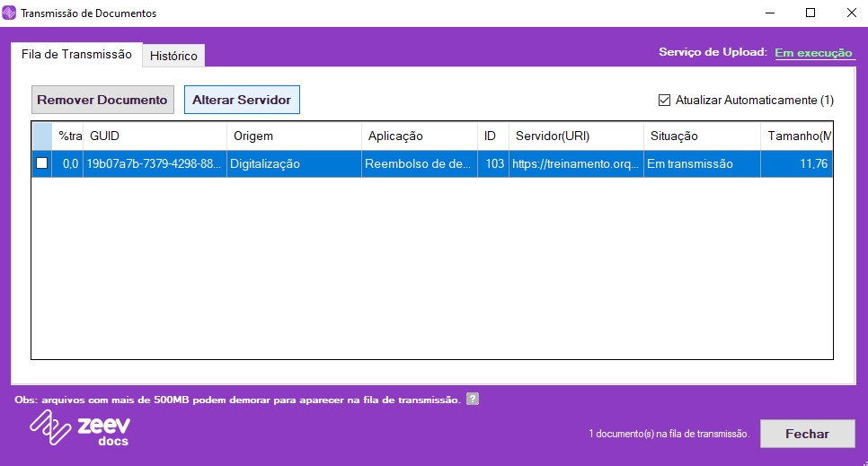Sort by the Situação column header
The height and width of the screenshot is (466, 868).
701,136
